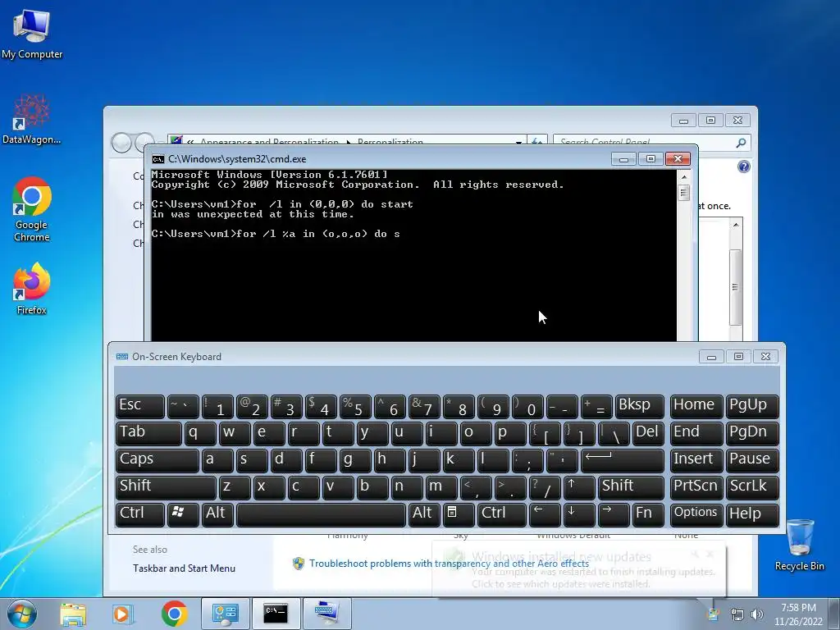Image resolution: width=840 pixels, height=630 pixels.
Task: Toggle left Shift key on keyboard
Action: pos(166,487)
